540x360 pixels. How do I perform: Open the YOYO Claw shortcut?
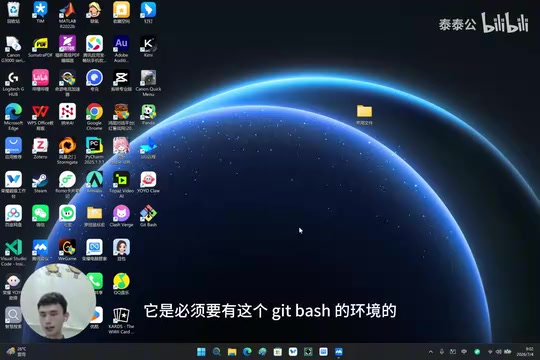pyautogui.click(x=148, y=182)
